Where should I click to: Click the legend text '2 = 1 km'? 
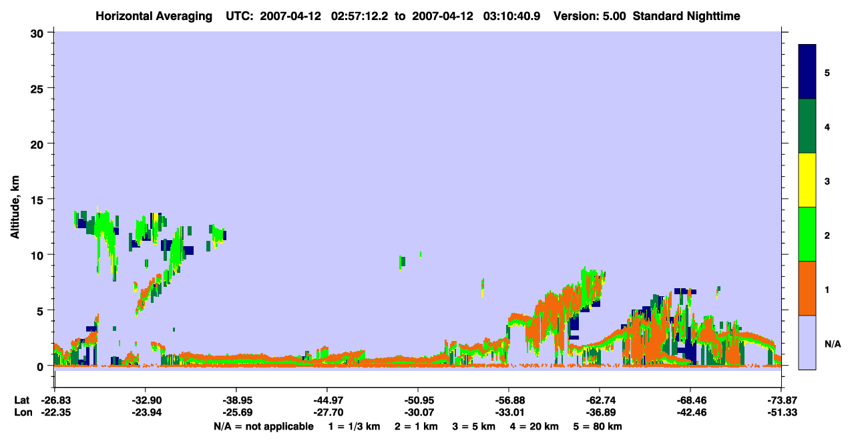click(x=416, y=426)
